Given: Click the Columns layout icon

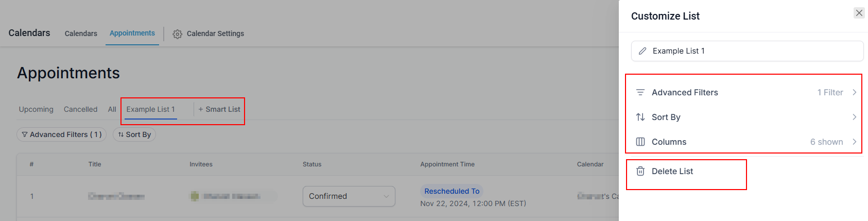Looking at the screenshot, I should (x=640, y=142).
